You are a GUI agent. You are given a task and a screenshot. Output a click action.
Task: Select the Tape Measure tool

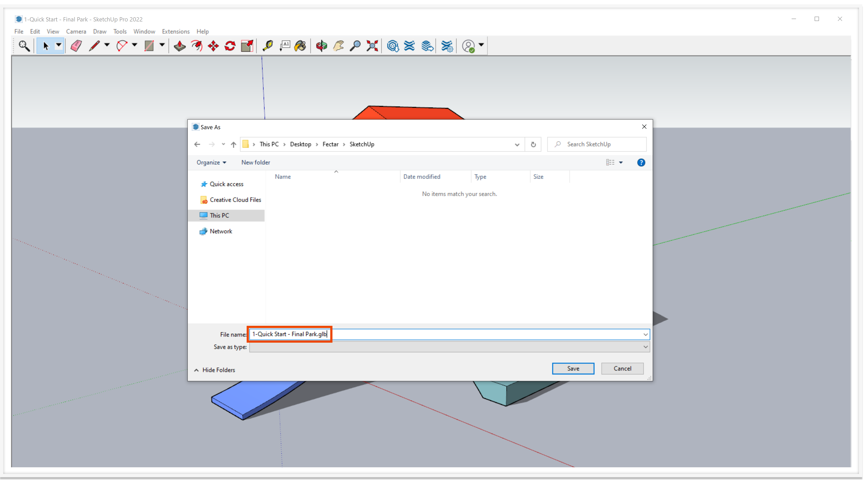point(267,46)
